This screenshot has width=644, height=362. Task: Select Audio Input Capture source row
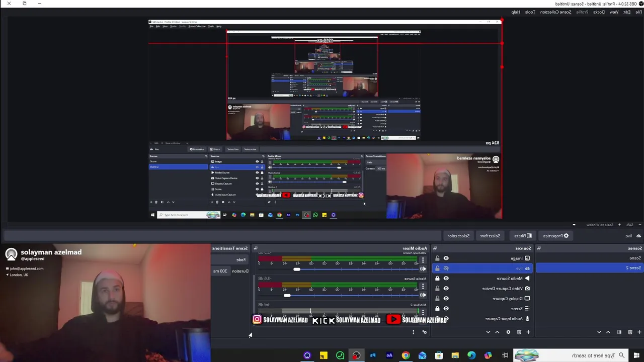click(x=482, y=319)
